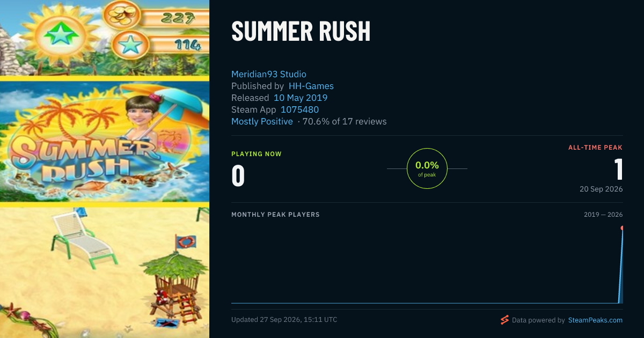Viewport: 644px width, 338px height.
Task: Click the Mostly Positive review rating
Action: [262, 121]
